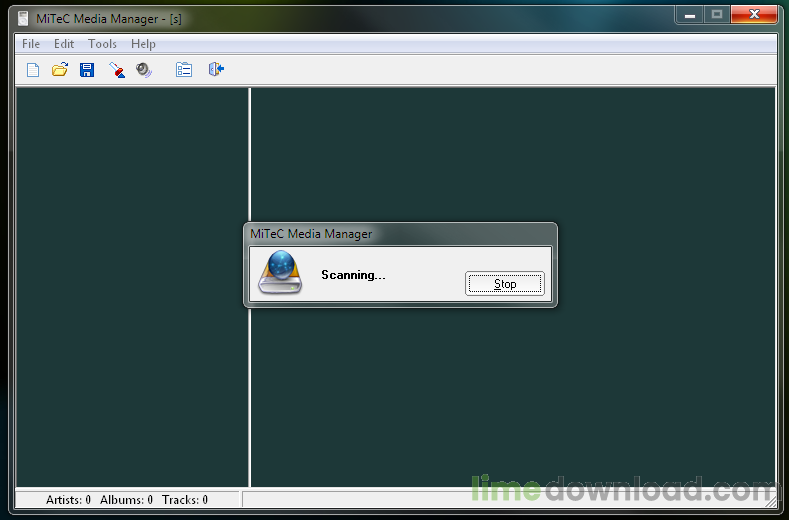Open the Tools menu
This screenshot has width=789, height=520.
pos(102,44)
